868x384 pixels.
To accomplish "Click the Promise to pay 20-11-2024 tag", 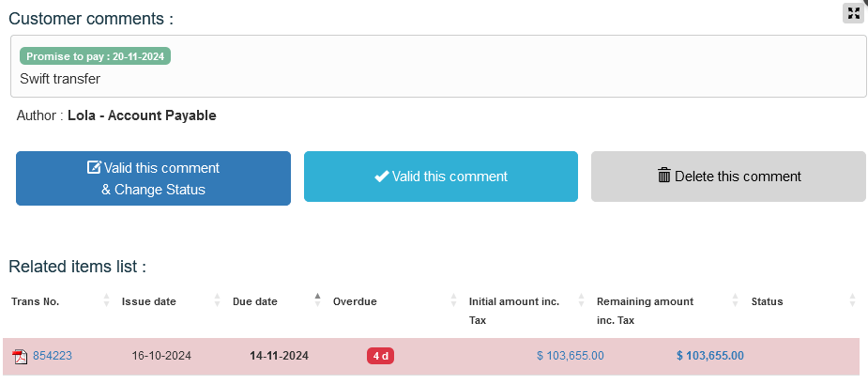I will coord(95,56).
